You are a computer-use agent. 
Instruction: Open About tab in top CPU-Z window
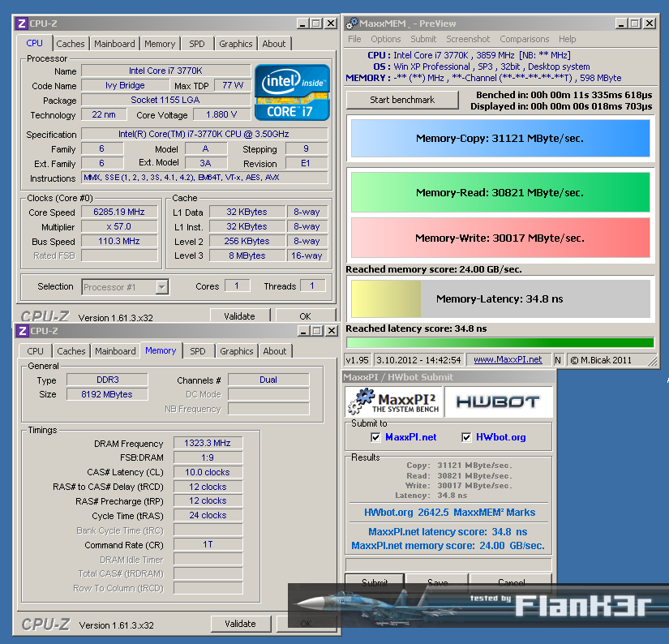pyautogui.click(x=274, y=44)
